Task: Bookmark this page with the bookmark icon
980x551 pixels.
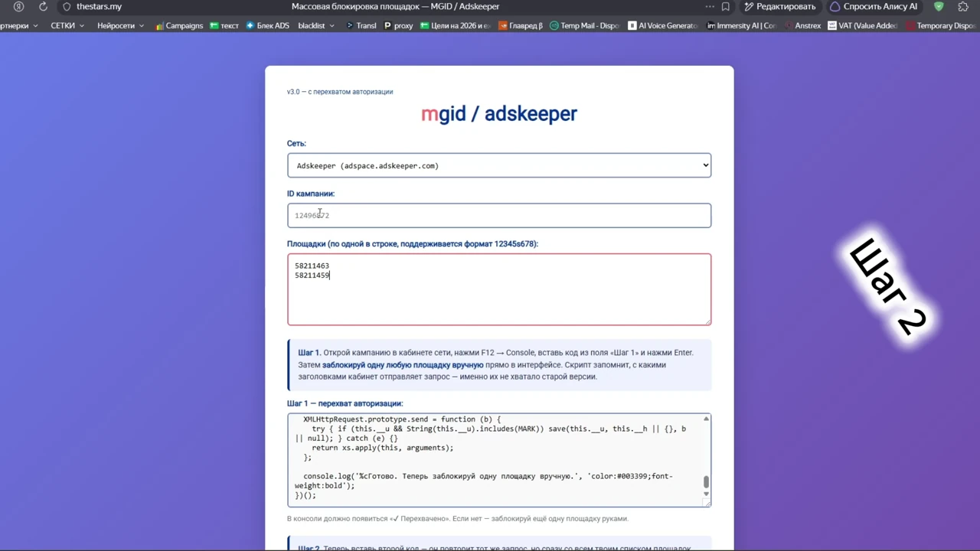Action: pyautogui.click(x=725, y=7)
